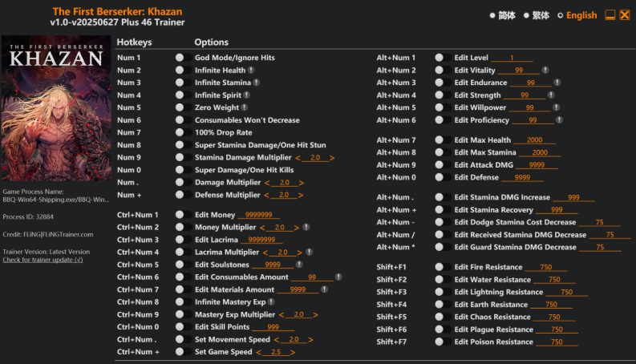Viewport: 636px width, 364px height.
Task: Click the Edit Poison Resistance value field
Action: tap(557, 342)
